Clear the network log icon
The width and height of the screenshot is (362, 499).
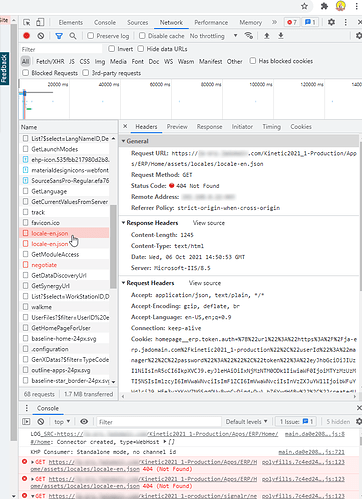[41, 36]
